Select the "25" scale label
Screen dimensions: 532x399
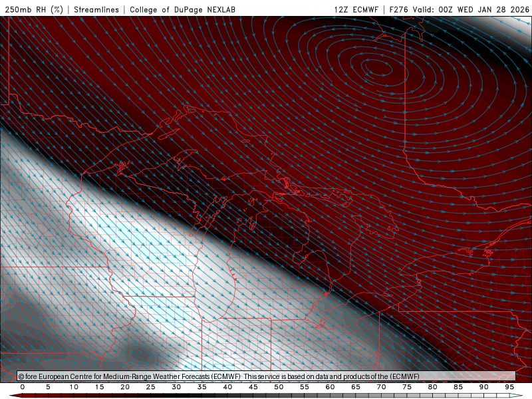tap(151, 387)
